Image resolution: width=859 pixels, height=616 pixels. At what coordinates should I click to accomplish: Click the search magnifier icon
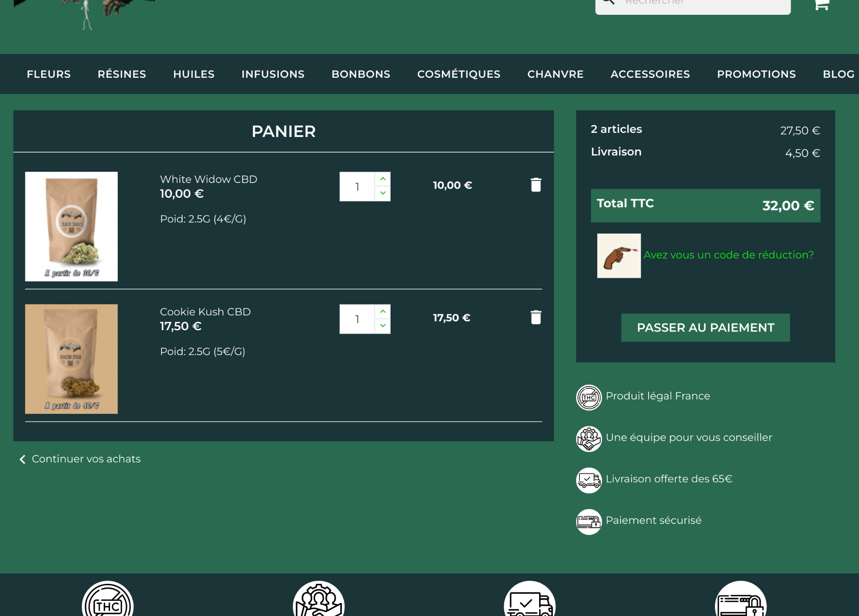pyautogui.click(x=608, y=2)
